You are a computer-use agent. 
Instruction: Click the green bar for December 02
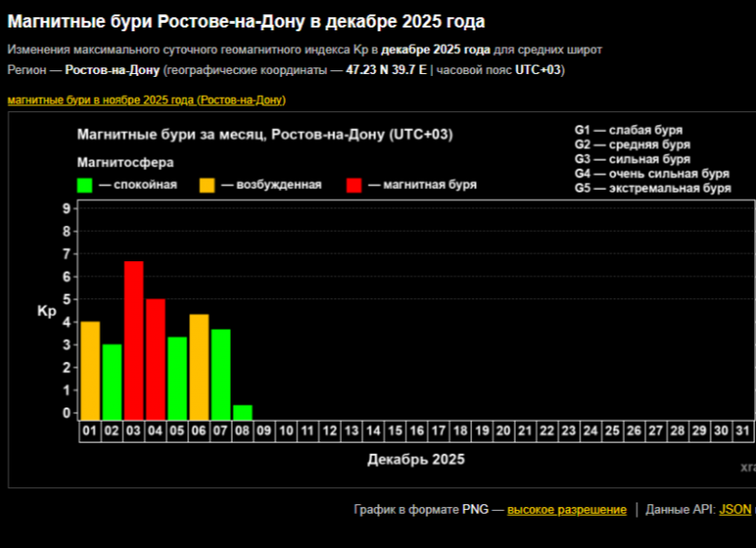112,382
